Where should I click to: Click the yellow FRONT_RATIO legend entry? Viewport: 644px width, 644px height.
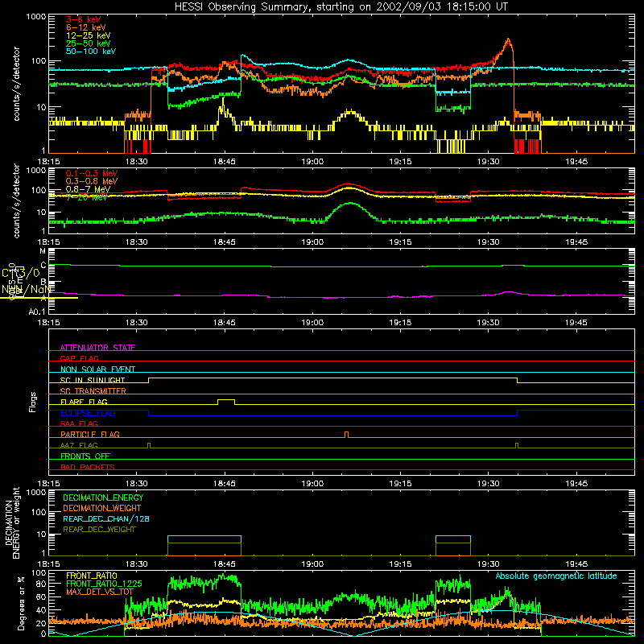point(92,576)
